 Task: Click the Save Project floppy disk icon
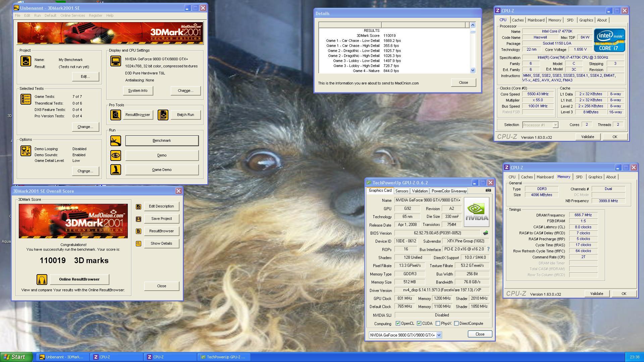point(139,219)
